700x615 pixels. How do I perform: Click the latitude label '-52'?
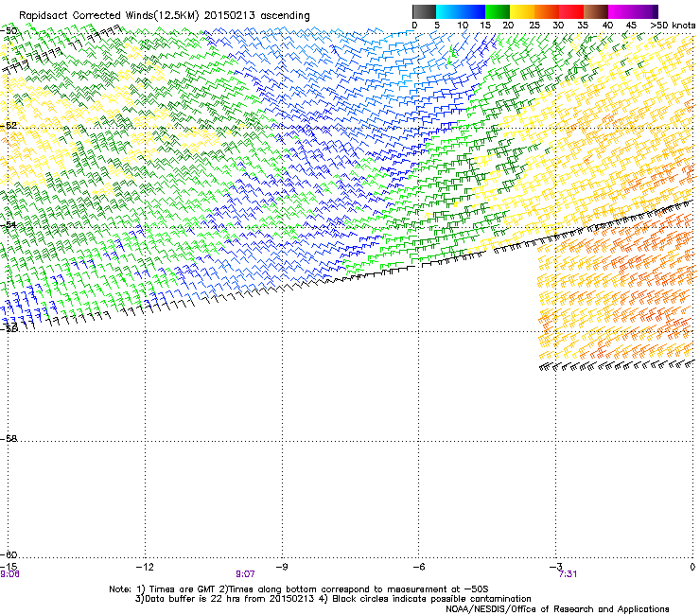[9, 126]
